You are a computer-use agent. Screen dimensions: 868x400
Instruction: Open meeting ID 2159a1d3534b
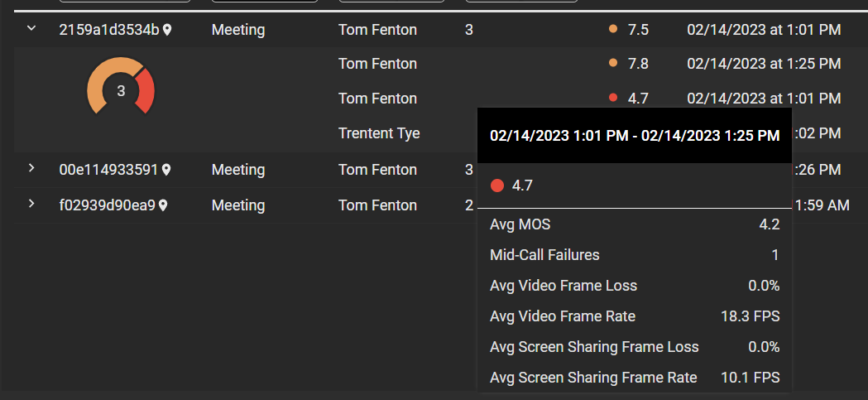tap(108, 30)
